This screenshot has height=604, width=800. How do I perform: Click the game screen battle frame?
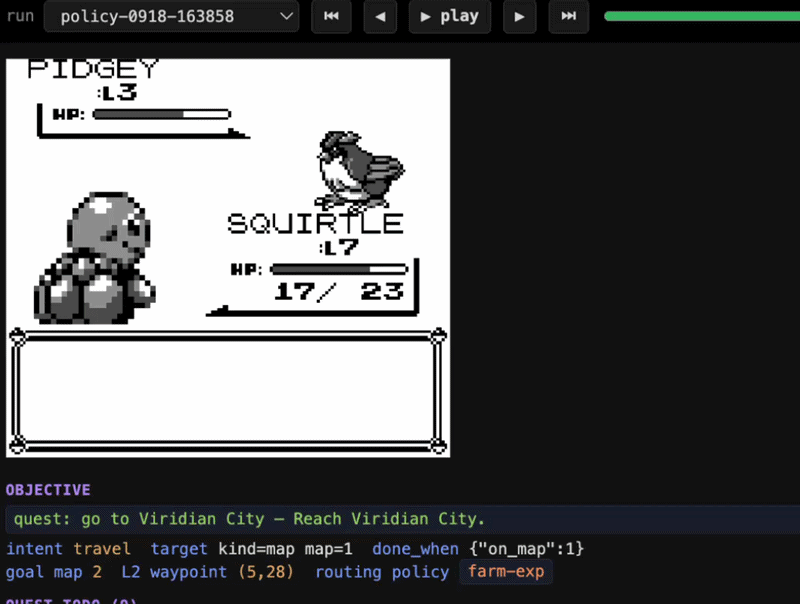(228, 258)
